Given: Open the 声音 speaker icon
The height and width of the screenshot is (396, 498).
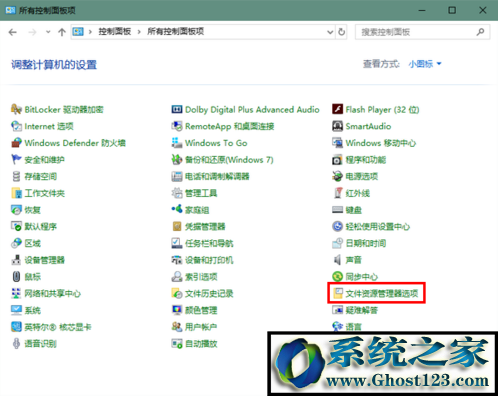Looking at the screenshot, I should pyautogui.click(x=337, y=260).
